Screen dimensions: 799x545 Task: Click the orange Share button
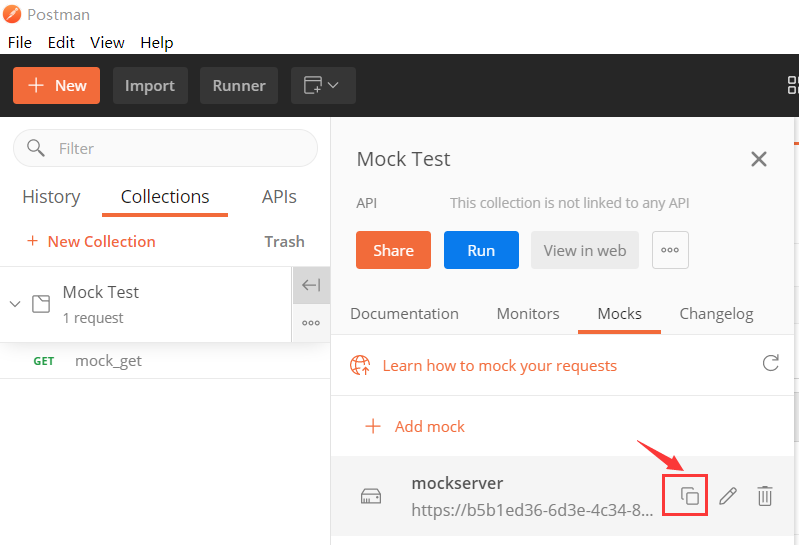point(393,250)
